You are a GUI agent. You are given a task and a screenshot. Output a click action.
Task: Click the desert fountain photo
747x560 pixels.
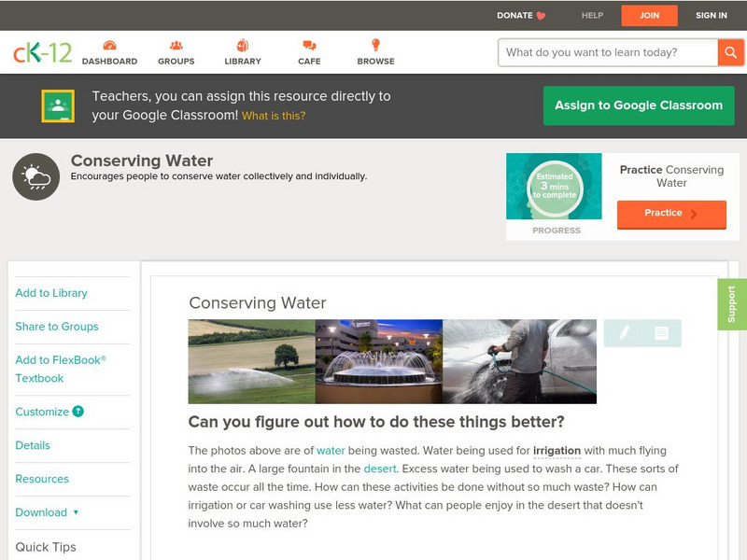tap(379, 361)
